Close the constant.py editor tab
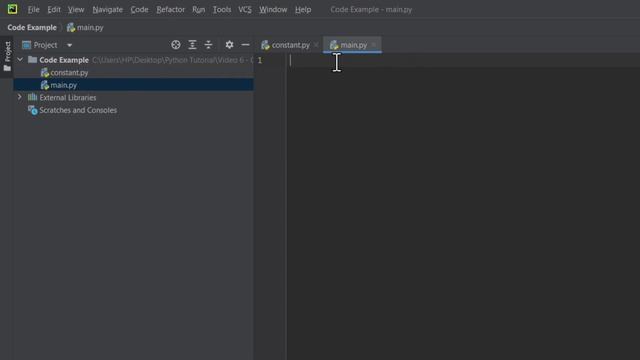The width and height of the screenshot is (640, 360). [x=316, y=45]
